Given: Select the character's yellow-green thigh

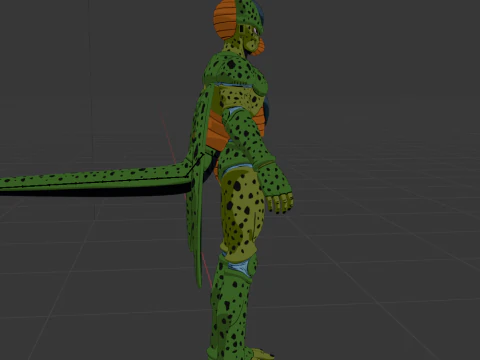Looking at the screenshot, I should (x=243, y=213).
